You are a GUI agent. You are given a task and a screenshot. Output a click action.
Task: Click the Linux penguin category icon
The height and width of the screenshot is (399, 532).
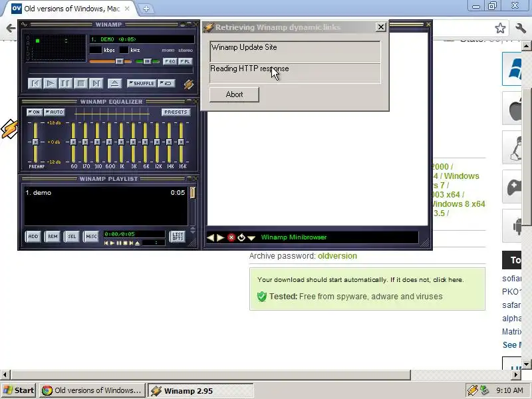512,148
